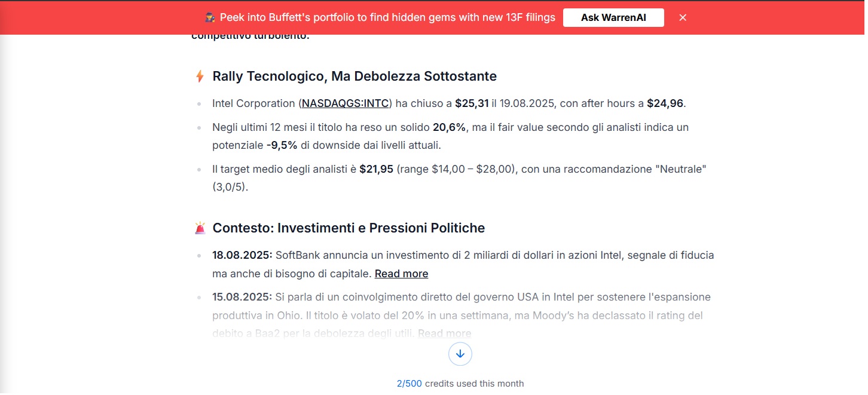The image size is (868, 395).
Task: Click the 'Rally Tecnologico, Ma Debolezza Sottostante' heading
Action: (354, 76)
